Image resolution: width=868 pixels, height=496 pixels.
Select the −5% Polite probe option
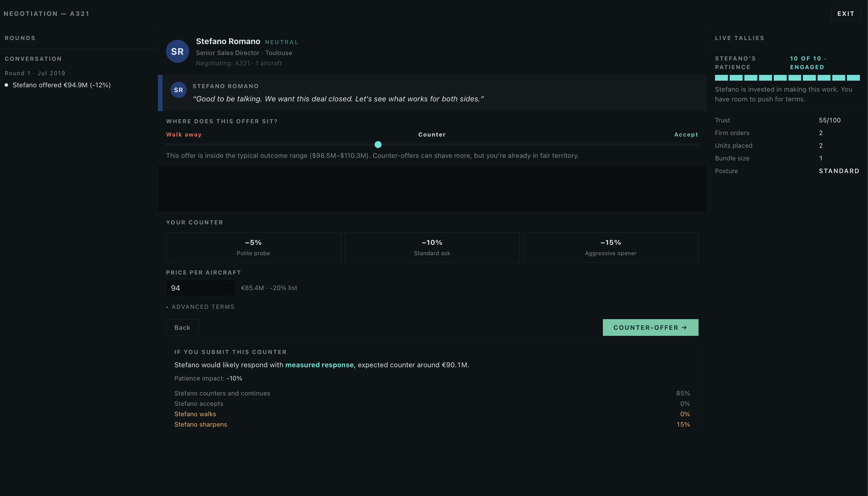pyautogui.click(x=253, y=247)
